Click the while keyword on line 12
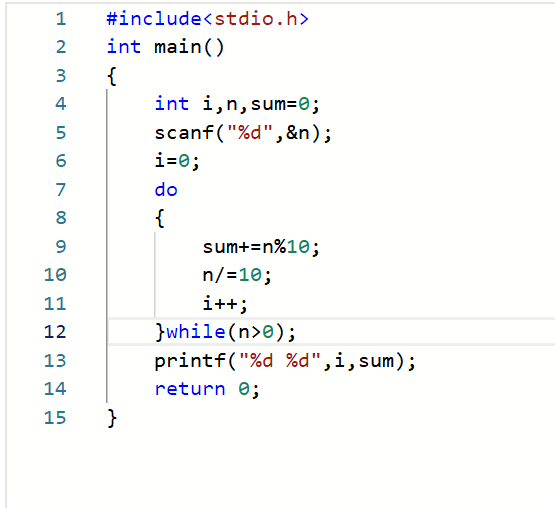The height and width of the screenshot is (508, 555). (196, 332)
